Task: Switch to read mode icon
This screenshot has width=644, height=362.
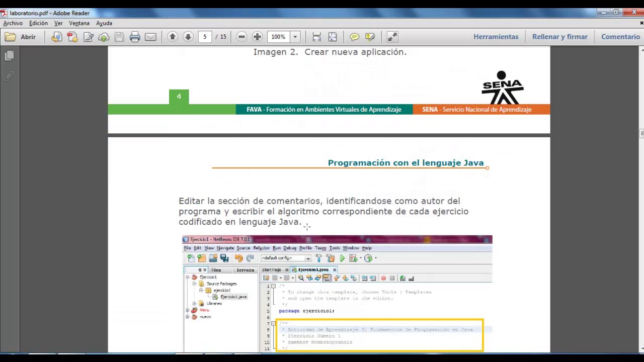Action: tap(392, 37)
